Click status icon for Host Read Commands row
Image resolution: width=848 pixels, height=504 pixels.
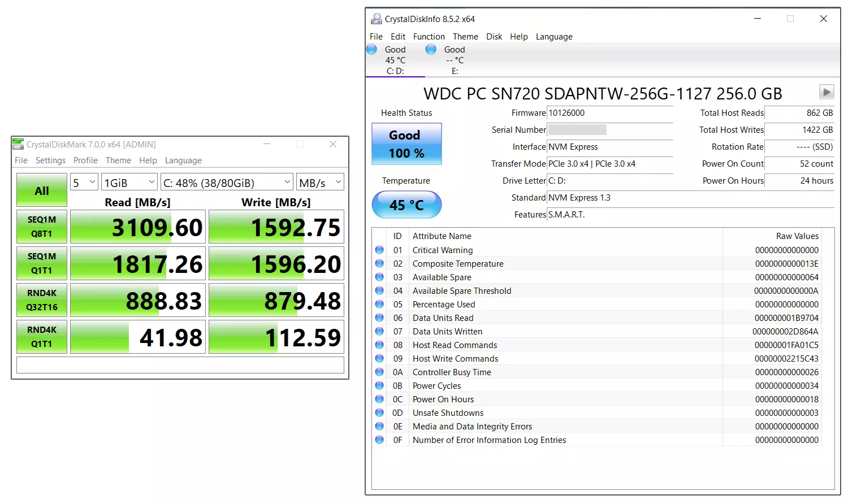[x=379, y=345]
